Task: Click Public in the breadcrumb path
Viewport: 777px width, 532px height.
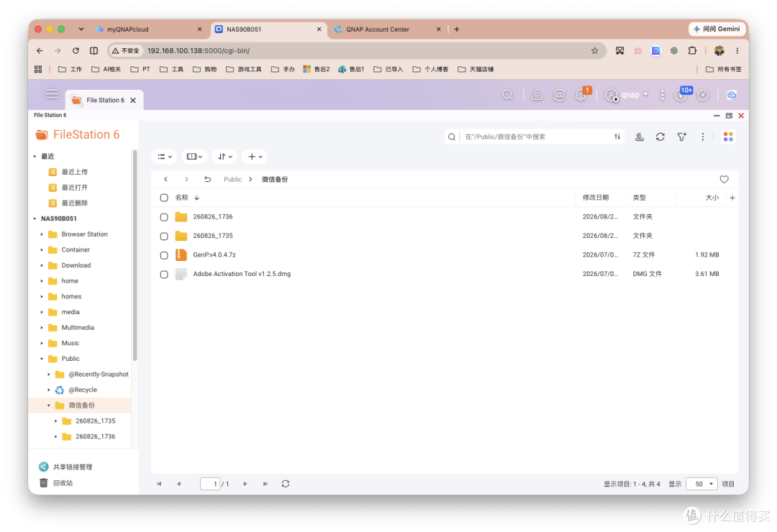Action: [232, 179]
